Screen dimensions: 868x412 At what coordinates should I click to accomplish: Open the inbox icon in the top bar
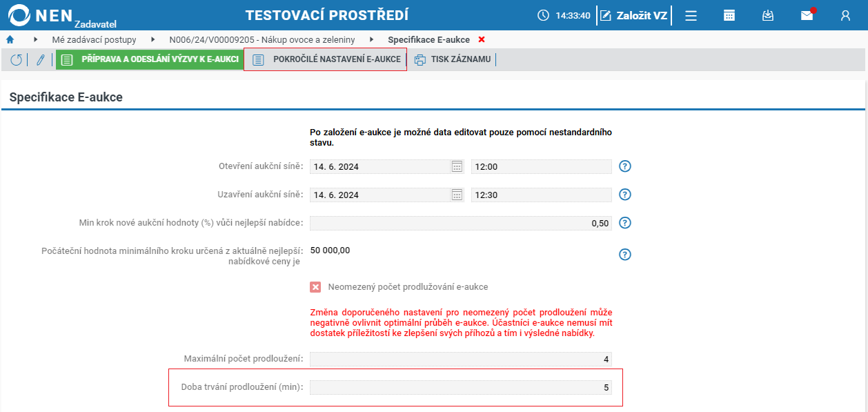768,15
